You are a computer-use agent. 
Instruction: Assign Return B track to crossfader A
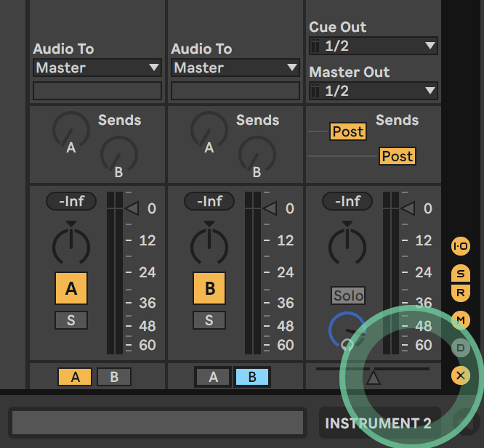coord(213,377)
